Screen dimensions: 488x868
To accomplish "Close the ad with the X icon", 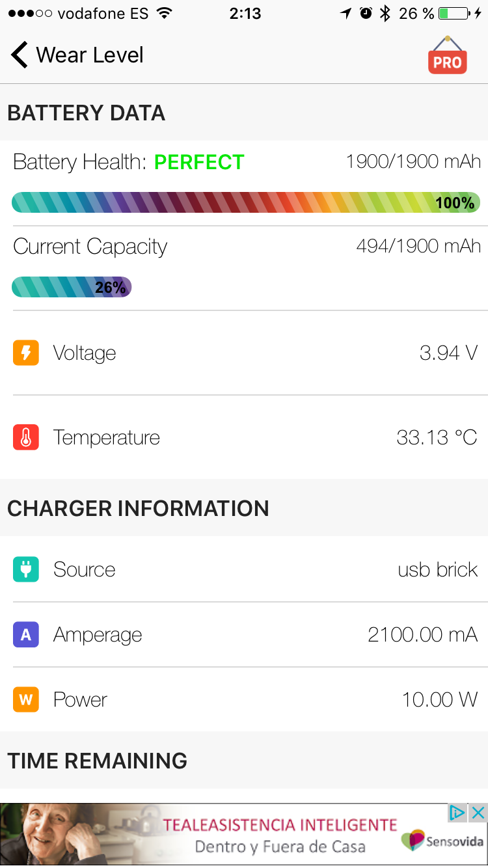I will click(478, 812).
